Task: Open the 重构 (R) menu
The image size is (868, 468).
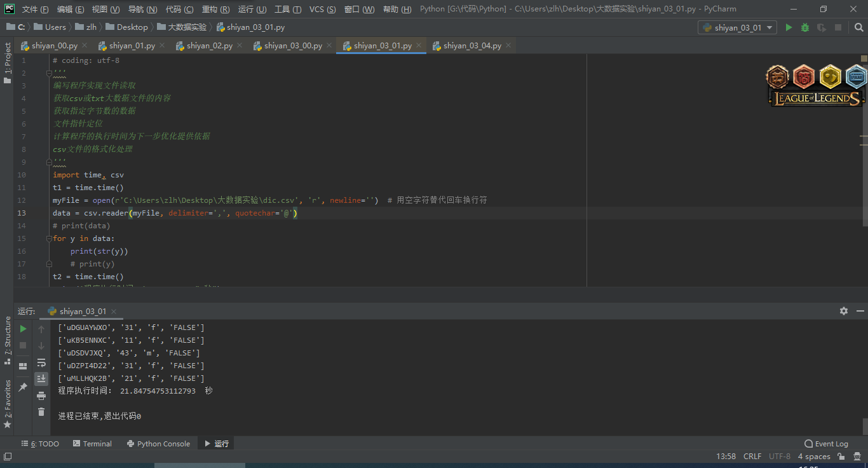Action: pos(216,10)
